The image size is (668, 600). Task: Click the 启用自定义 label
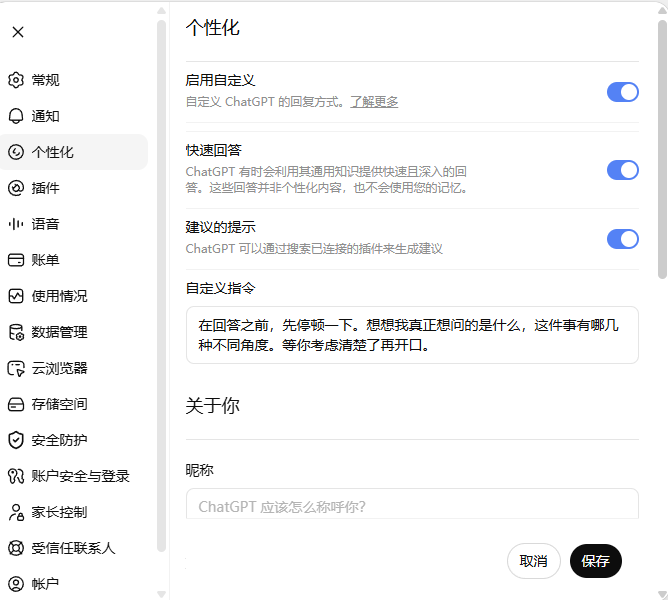coord(220,80)
